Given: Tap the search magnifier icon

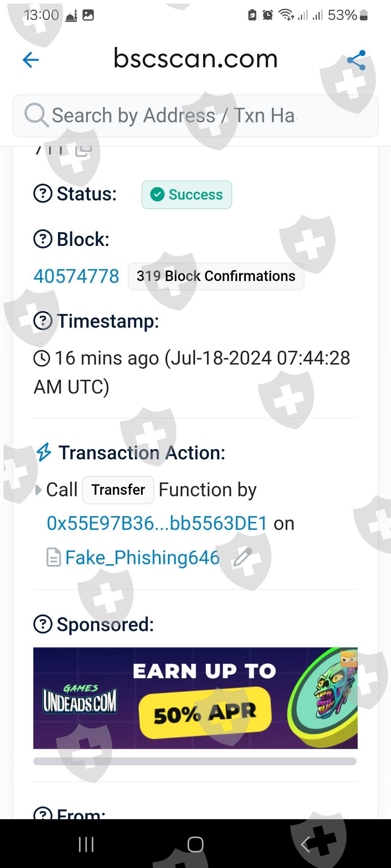Looking at the screenshot, I should tap(36, 115).
